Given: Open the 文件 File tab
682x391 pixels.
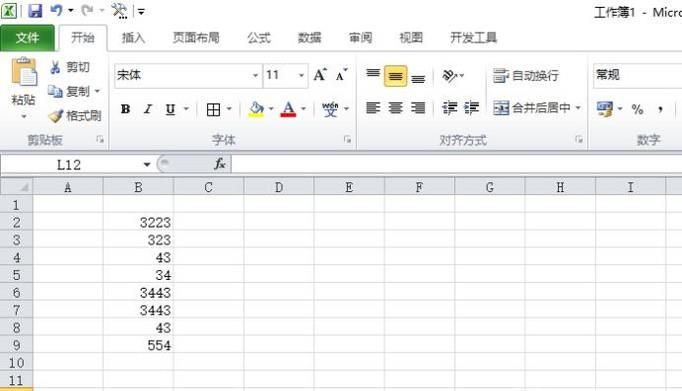Looking at the screenshot, I should [x=27, y=38].
